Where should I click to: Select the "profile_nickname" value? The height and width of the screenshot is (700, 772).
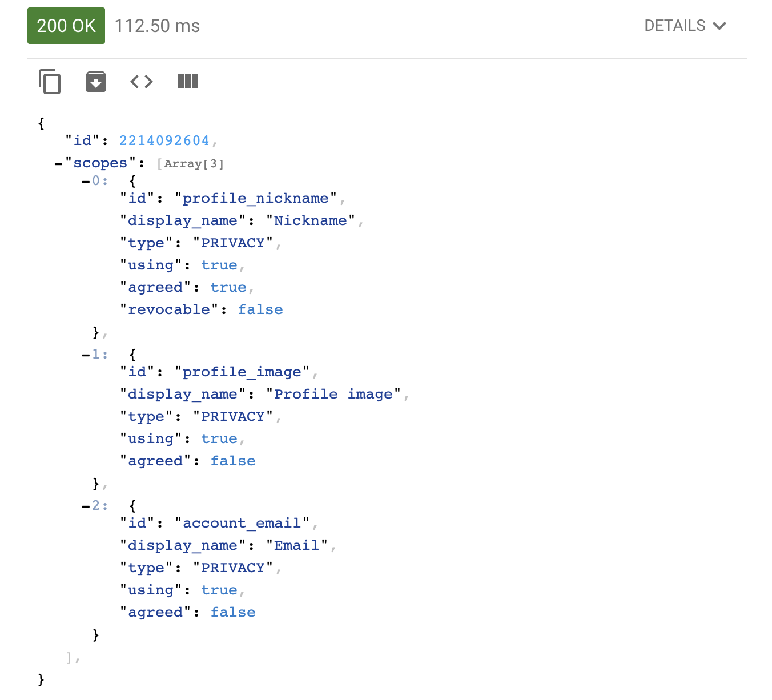point(256,198)
